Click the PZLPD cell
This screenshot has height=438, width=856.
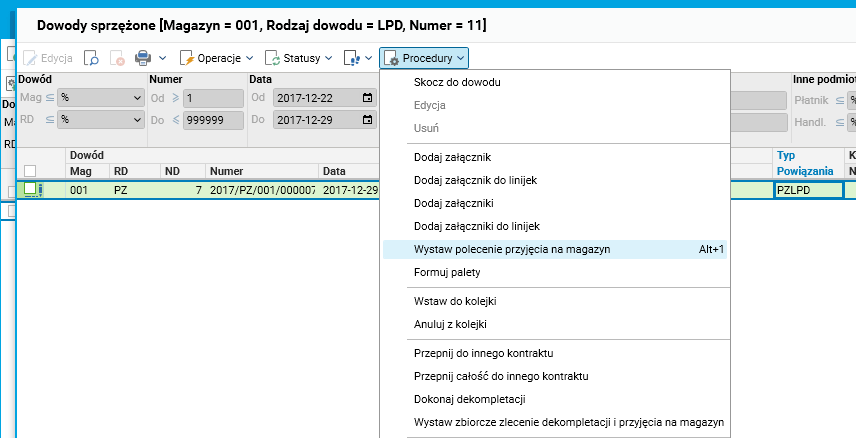809,190
